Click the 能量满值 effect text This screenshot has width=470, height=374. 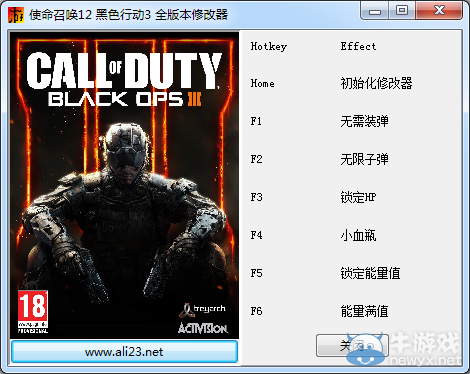[364, 311]
